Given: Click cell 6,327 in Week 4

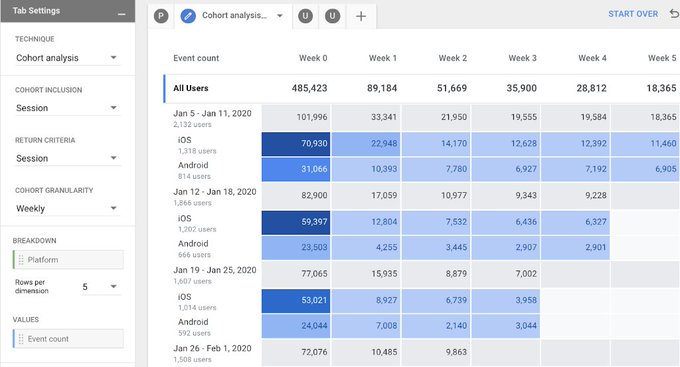Looking at the screenshot, I should (575, 222).
